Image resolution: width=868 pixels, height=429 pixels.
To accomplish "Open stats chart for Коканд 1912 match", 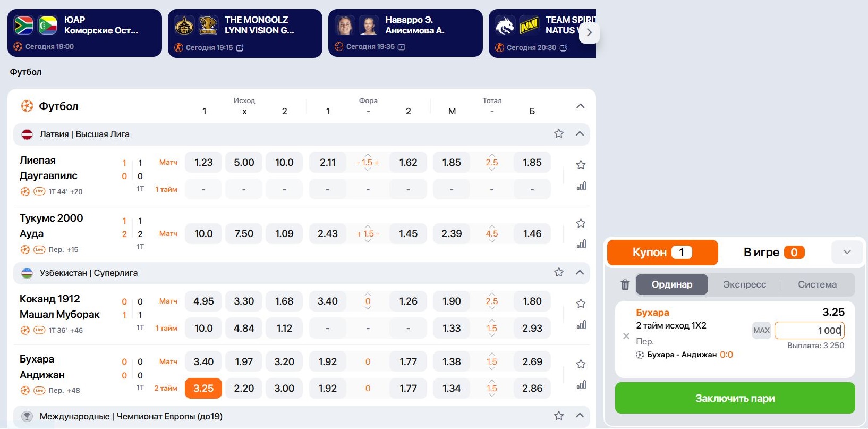I will coord(581,324).
